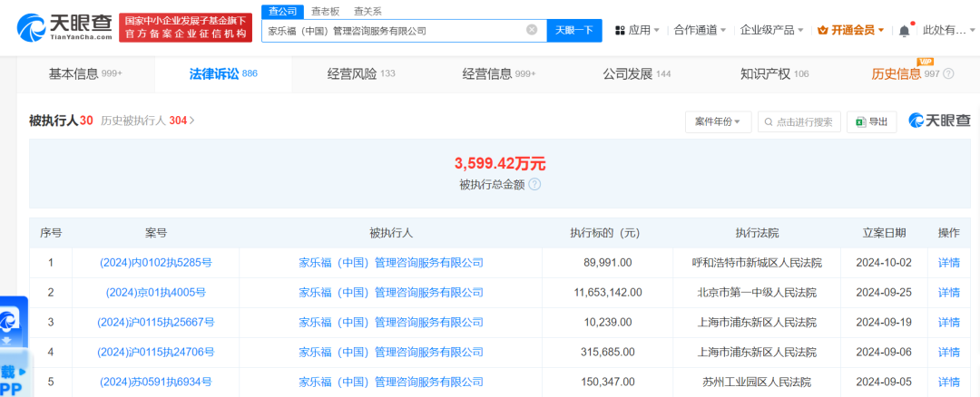980x397 pixels.
Task: Click the floating app download icon at left
Action: (x=9, y=320)
